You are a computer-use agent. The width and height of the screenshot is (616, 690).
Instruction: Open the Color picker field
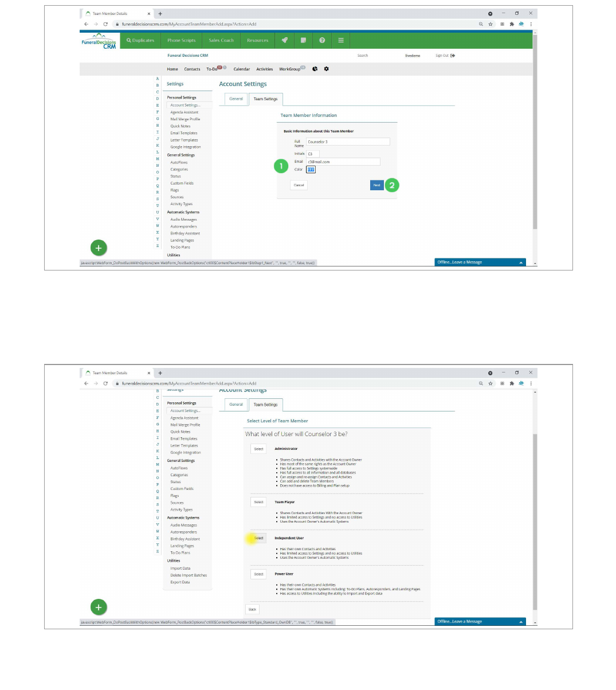(311, 170)
